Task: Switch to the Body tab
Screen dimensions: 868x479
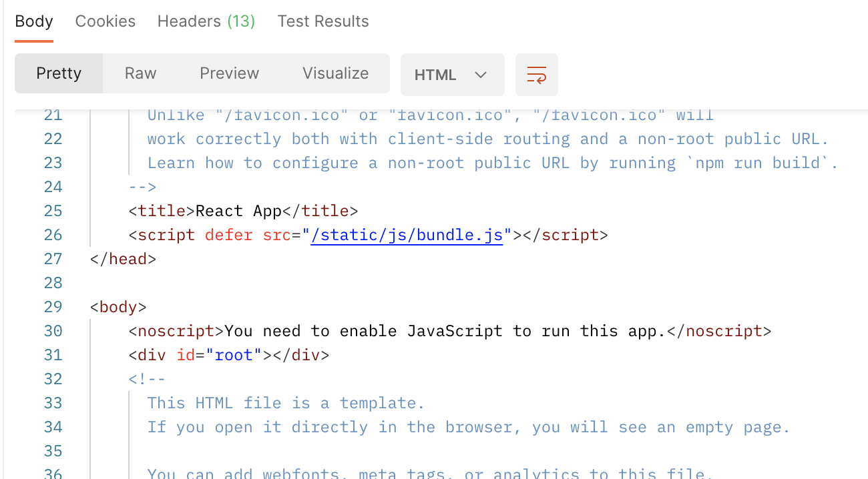Action: 34,21
